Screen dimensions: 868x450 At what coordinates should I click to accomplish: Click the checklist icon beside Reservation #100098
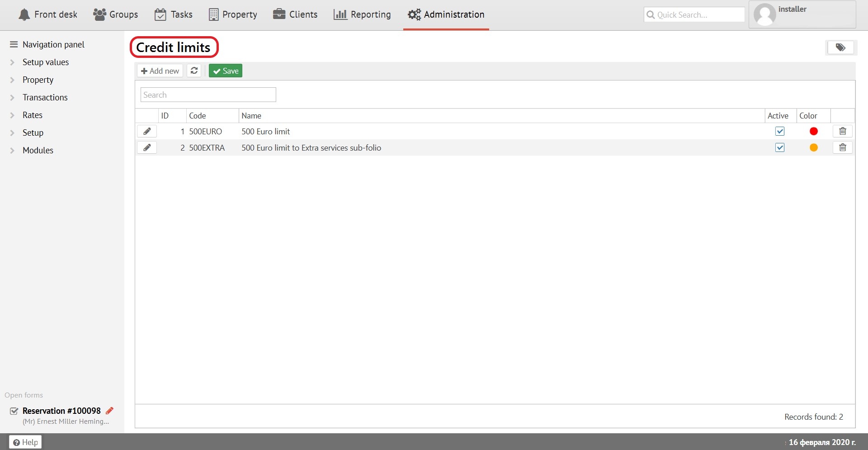coord(14,411)
